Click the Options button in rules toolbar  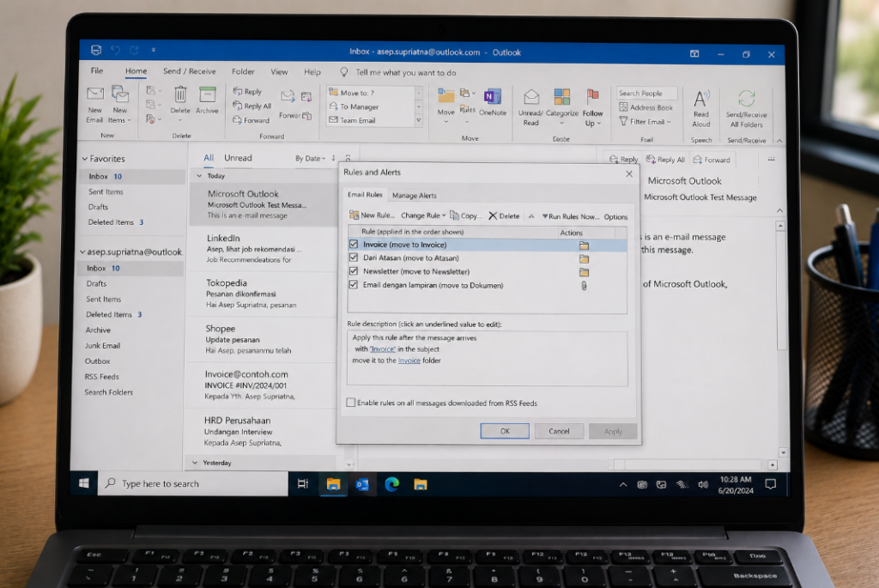pyautogui.click(x=615, y=217)
